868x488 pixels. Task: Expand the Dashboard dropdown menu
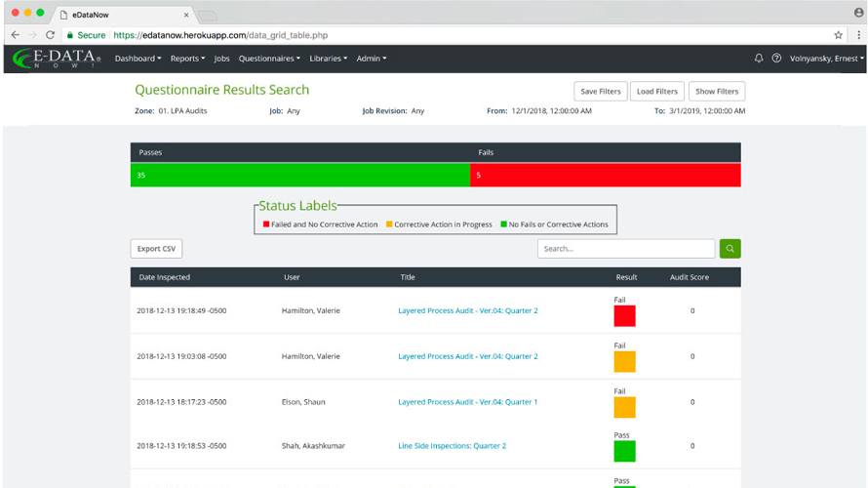pos(138,59)
